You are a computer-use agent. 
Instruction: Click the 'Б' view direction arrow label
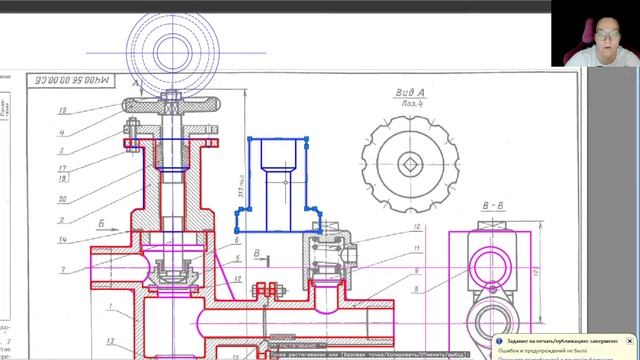click(101, 223)
